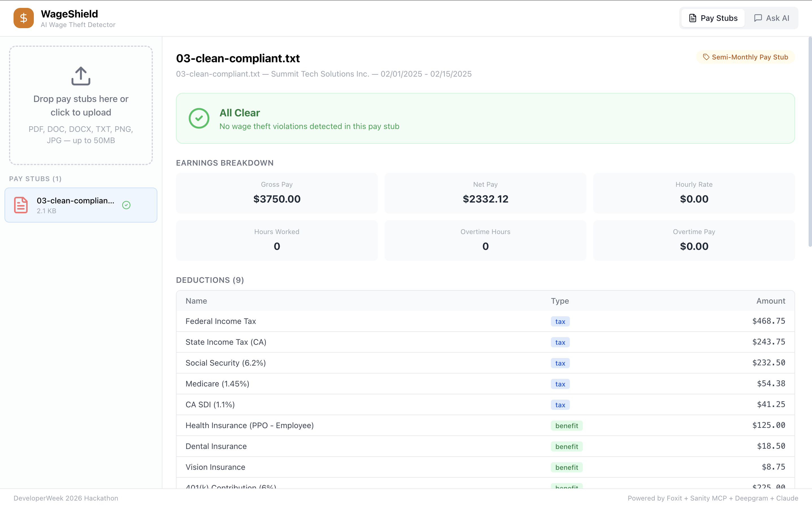The image size is (812, 507).
Task: Click the Semi-Monthly Pay Stub badge
Action: [745, 57]
